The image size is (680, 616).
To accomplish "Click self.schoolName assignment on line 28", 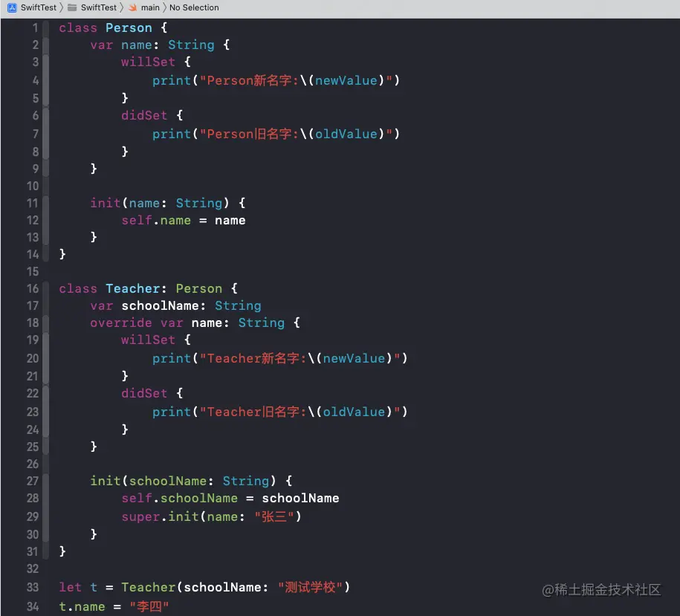I will point(230,498).
